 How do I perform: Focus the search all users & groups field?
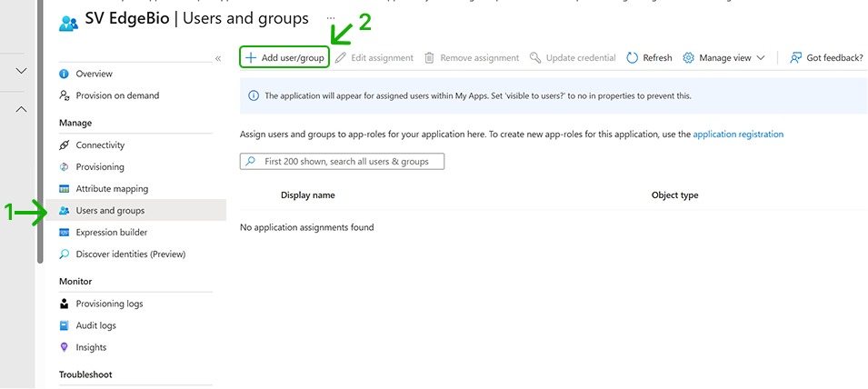[342, 162]
